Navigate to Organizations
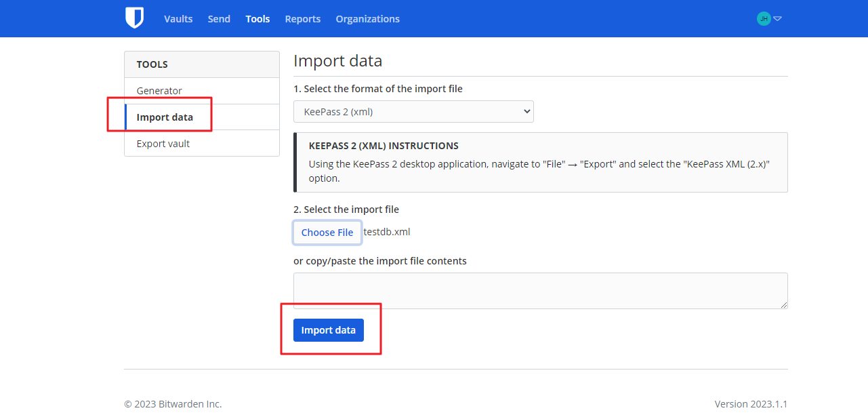 click(367, 19)
